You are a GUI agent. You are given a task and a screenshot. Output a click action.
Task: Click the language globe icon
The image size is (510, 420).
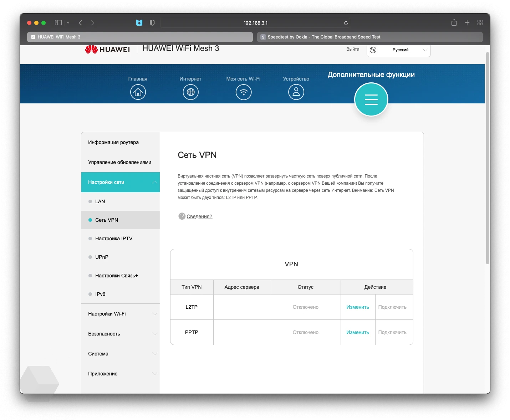tap(373, 50)
